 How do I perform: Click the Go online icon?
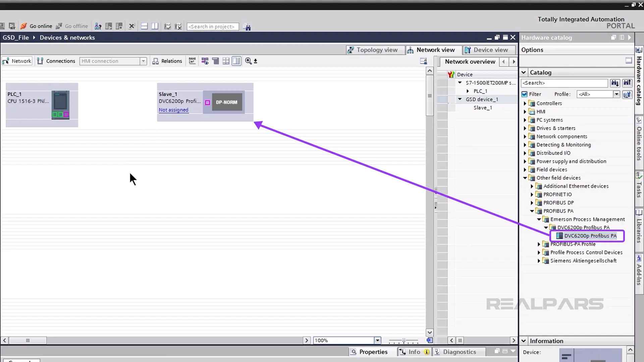24,26
